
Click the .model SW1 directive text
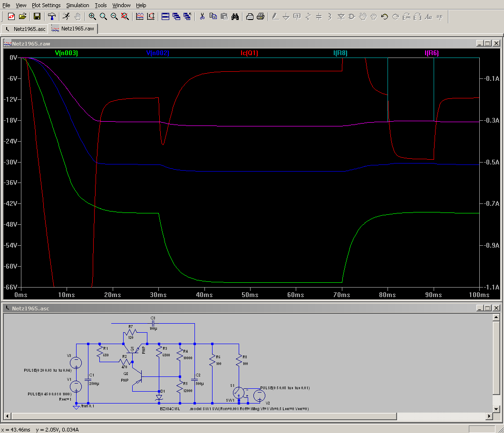[x=249, y=409]
